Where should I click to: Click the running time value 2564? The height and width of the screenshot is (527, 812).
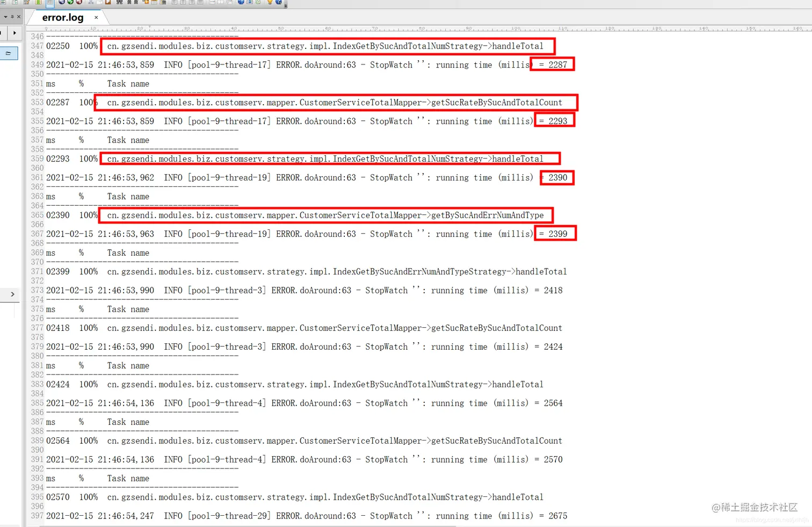(553, 403)
